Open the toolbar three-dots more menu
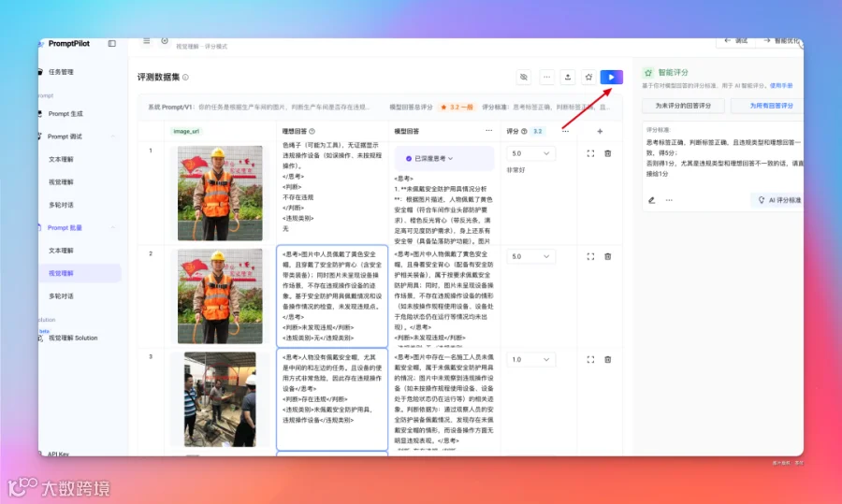This screenshot has width=842, height=504. pos(546,78)
